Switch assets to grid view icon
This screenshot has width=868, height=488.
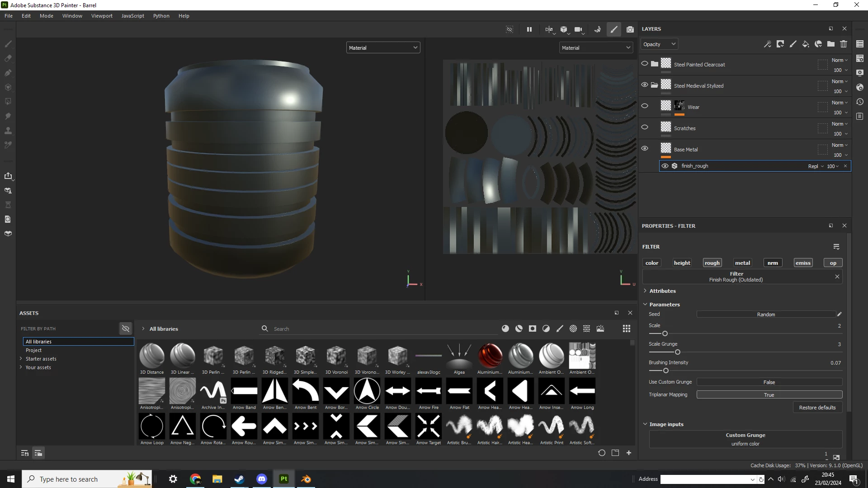tap(627, 329)
